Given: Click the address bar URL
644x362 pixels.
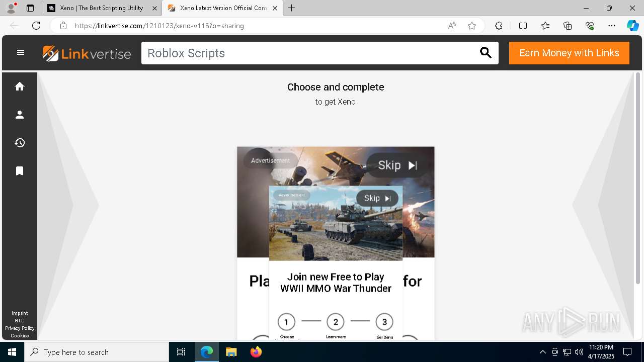Looking at the screenshot, I should click(x=159, y=26).
